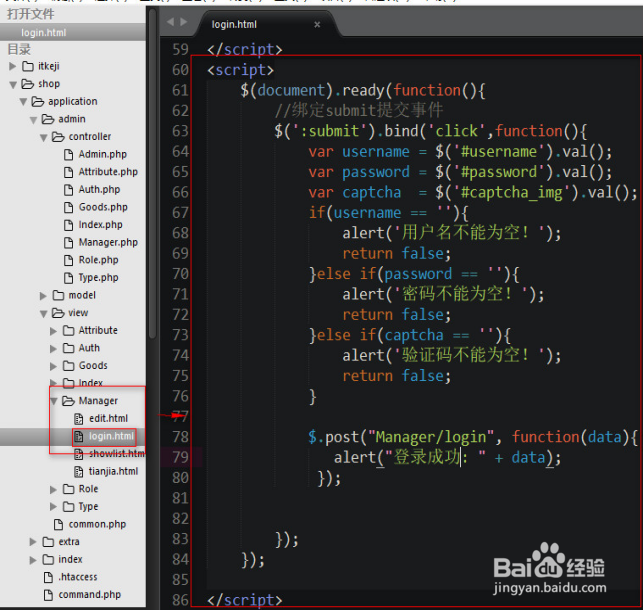
Task: Select login.html under open files list
Action: point(43,32)
